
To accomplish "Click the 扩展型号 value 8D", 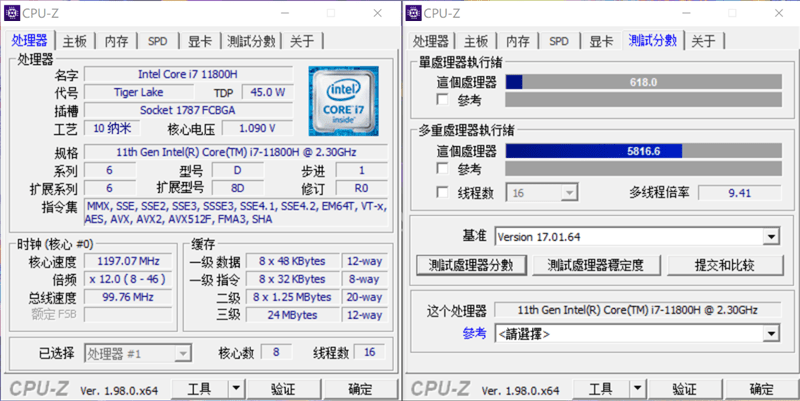I will (237, 188).
